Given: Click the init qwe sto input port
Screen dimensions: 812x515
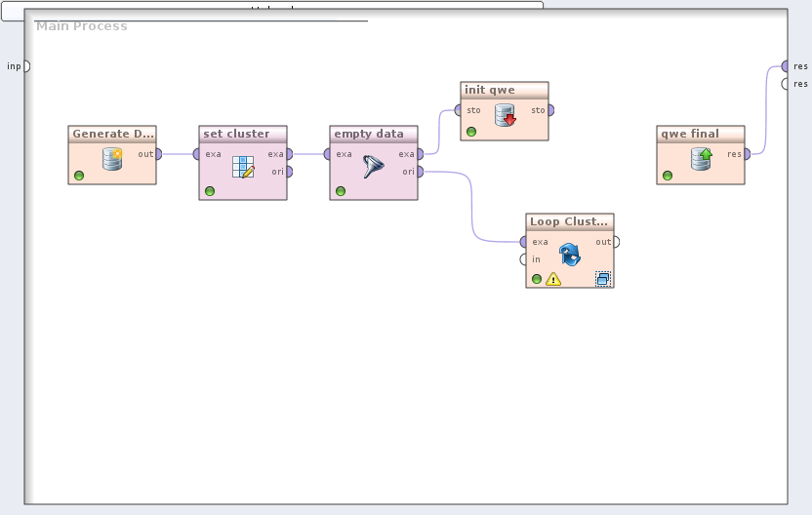Looking at the screenshot, I should click(x=458, y=110).
